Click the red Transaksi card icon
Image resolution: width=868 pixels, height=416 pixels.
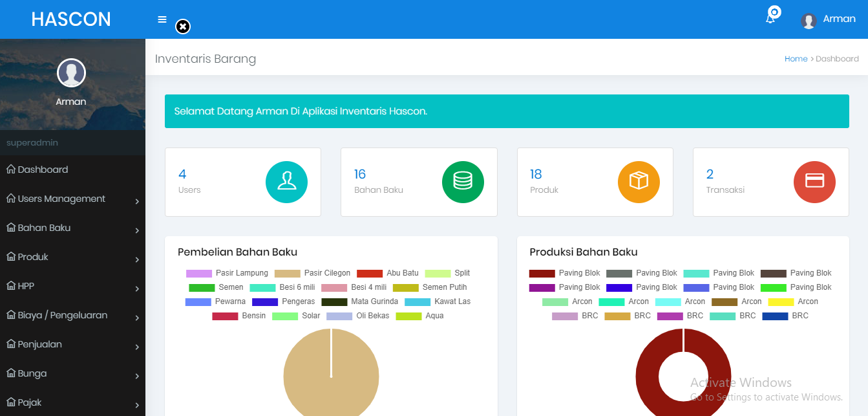(814, 182)
